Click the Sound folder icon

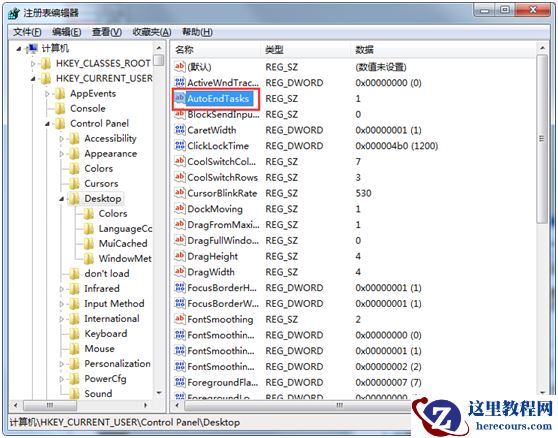tap(74, 394)
